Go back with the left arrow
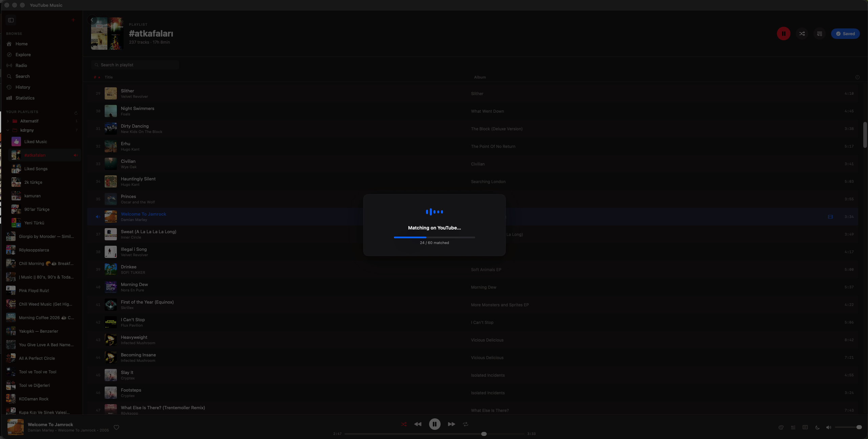The height and width of the screenshot is (439, 868). point(92,20)
